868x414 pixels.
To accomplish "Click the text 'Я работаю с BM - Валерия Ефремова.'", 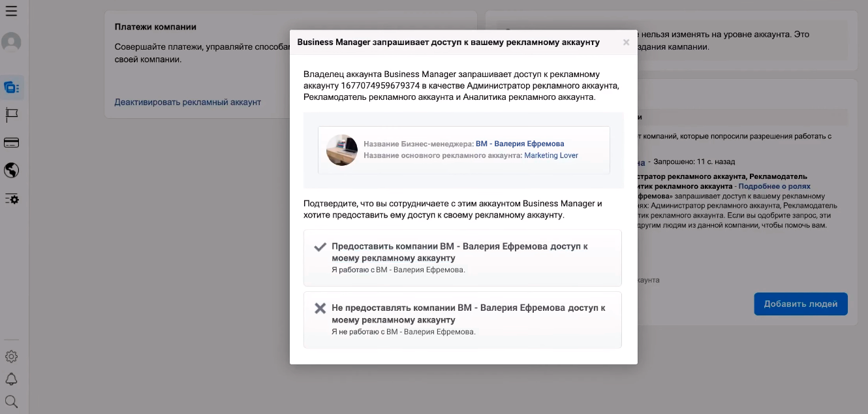I will [x=398, y=270].
